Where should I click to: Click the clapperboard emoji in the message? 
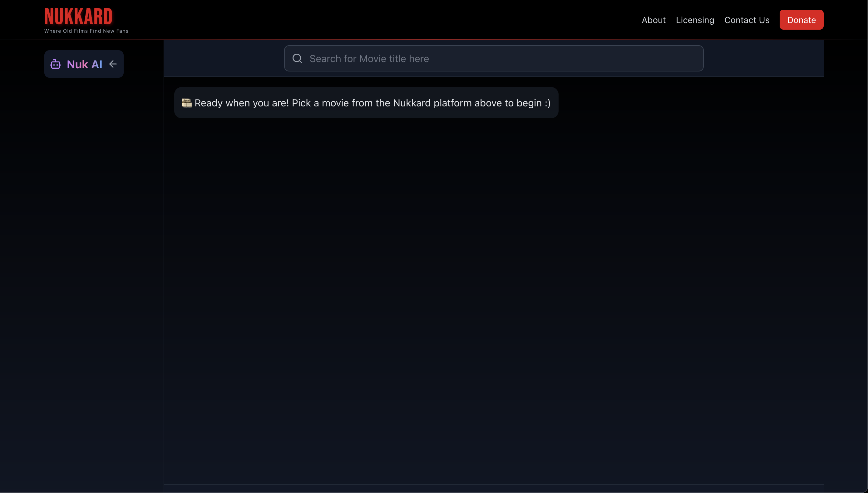click(x=186, y=103)
